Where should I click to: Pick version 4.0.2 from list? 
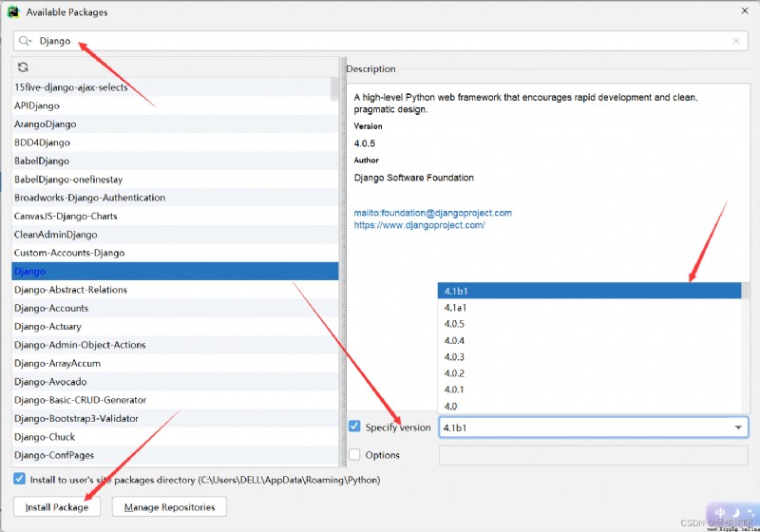click(589, 373)
